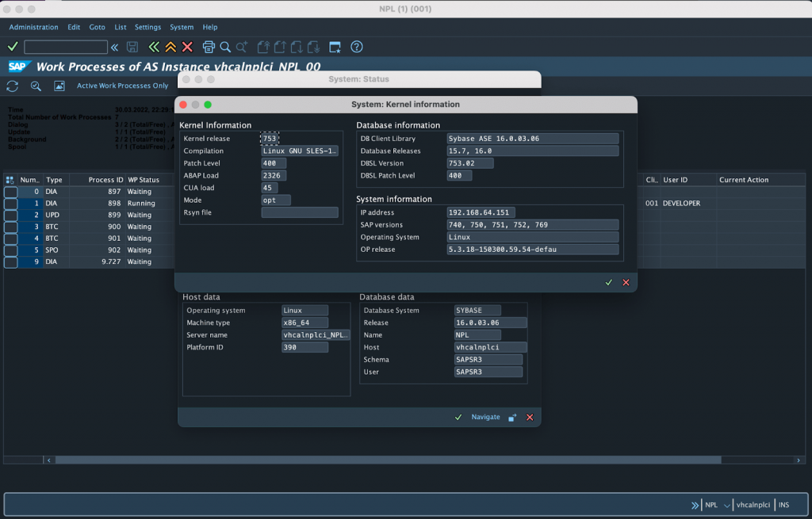Select row checkbox for BTC process 900

pos(11,227)
